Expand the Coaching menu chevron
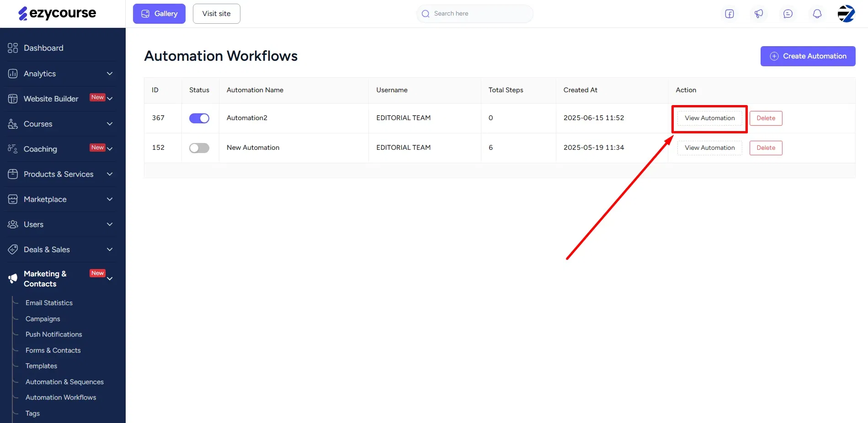The height and width of the screenshot is (423, 868). [110, 149]
